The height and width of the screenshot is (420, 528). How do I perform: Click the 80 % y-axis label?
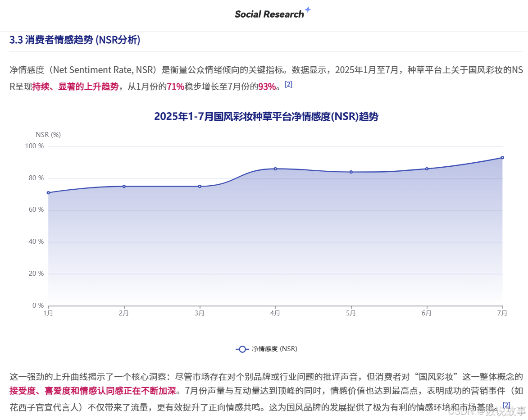coord(36,178)
